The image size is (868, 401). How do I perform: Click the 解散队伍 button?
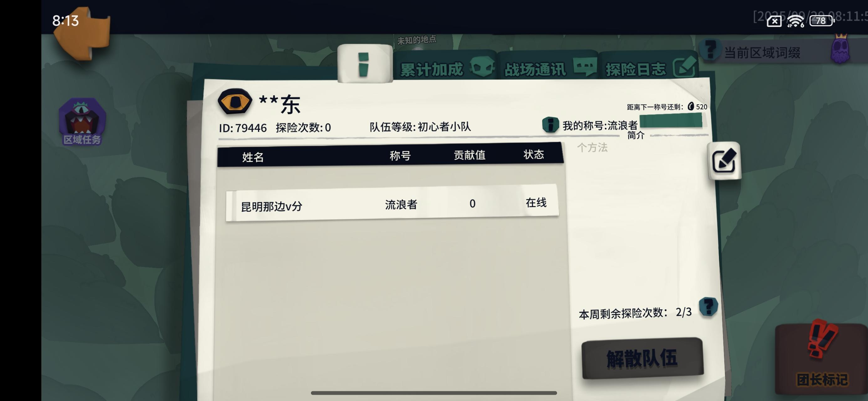click(643, 358)
